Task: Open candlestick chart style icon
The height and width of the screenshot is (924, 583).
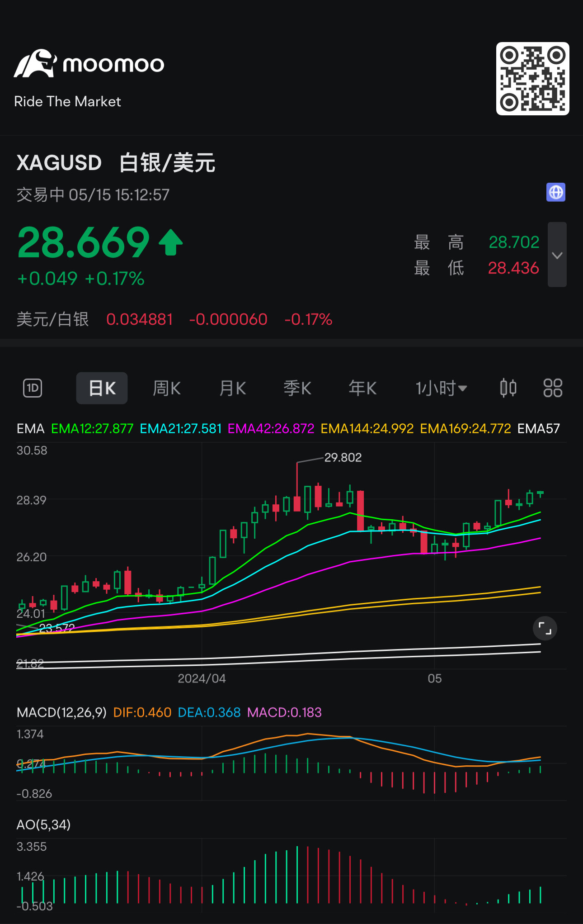Action: 508,388
